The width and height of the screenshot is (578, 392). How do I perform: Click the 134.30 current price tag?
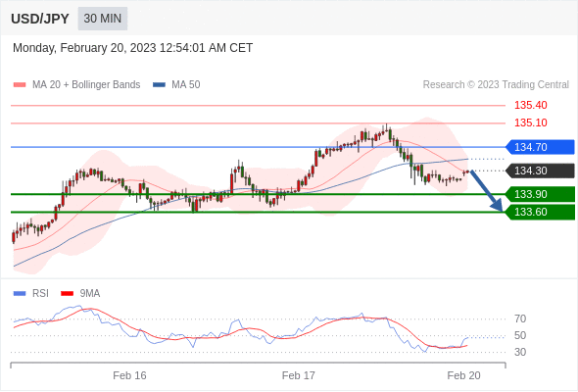point(540,171)
